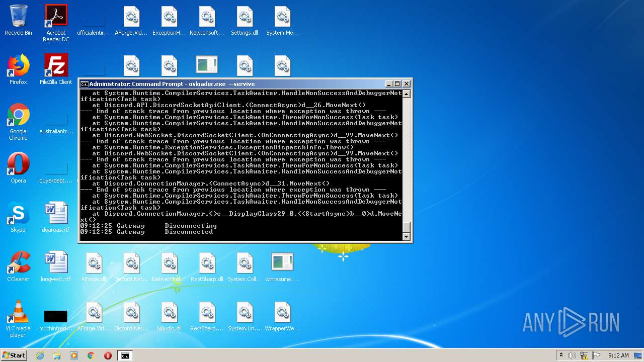Screen dimensions: 644x362
Task: Open Action Center flag icon
Action: pyautogui.click(x=596, y=355)
